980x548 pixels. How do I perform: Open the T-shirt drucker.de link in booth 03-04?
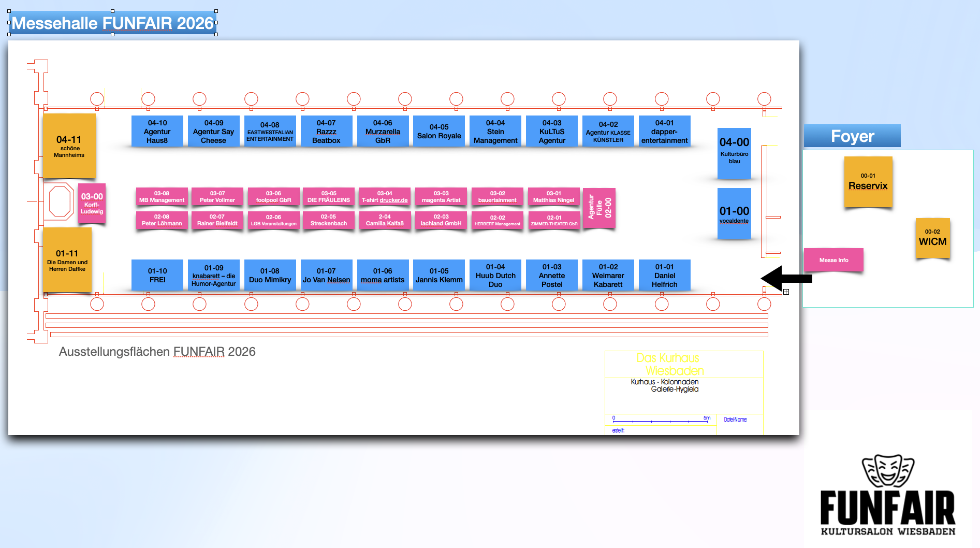(x=385, y=200)
